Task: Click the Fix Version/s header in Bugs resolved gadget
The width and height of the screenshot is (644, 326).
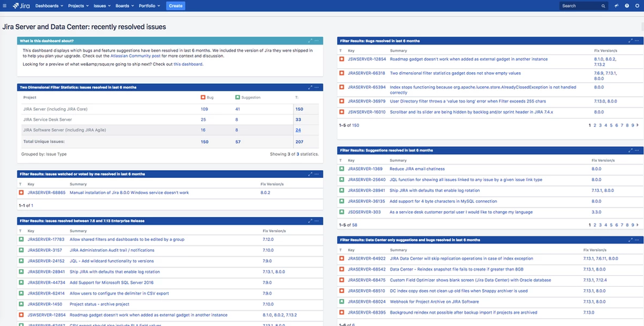Action: click(605, 50)
